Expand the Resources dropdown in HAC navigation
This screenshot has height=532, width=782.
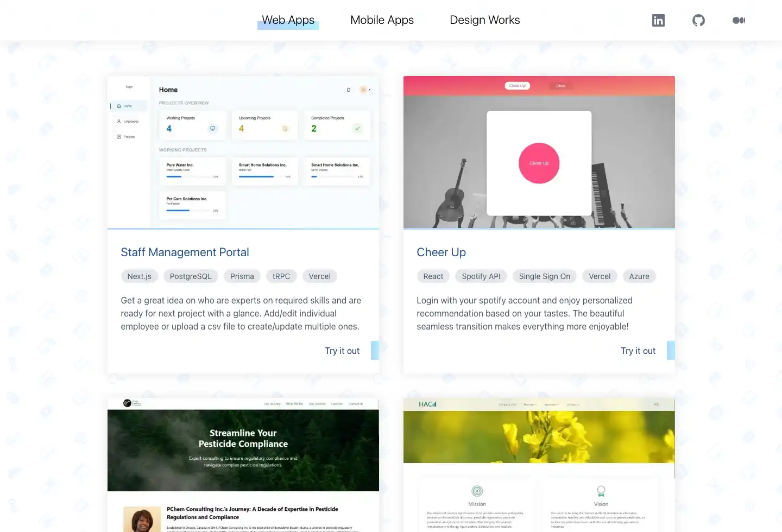coord(551,404)
